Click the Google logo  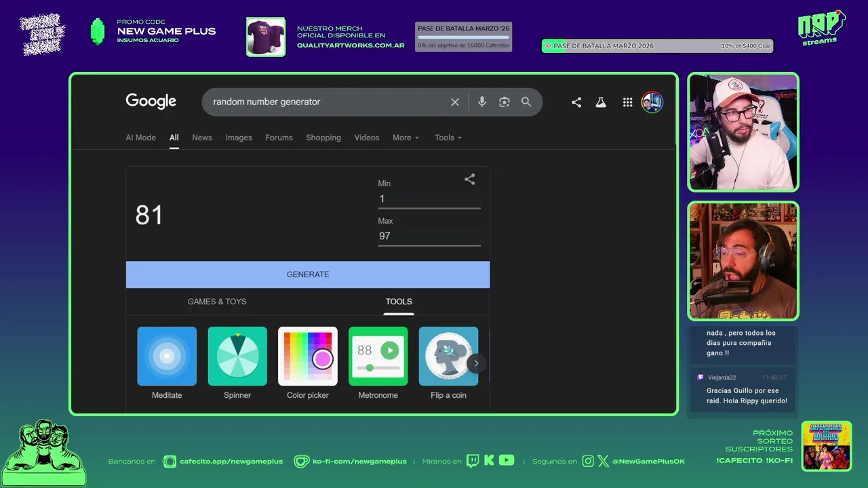(151, 102)
